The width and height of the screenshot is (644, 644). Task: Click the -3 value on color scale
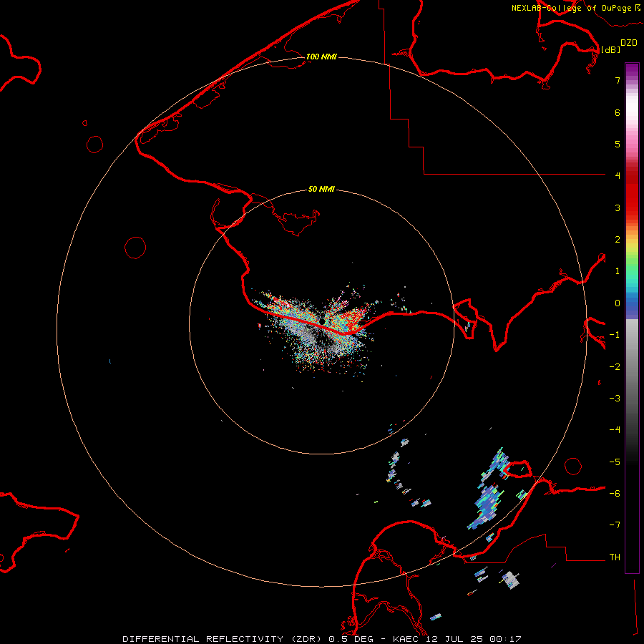pos(615,399)
